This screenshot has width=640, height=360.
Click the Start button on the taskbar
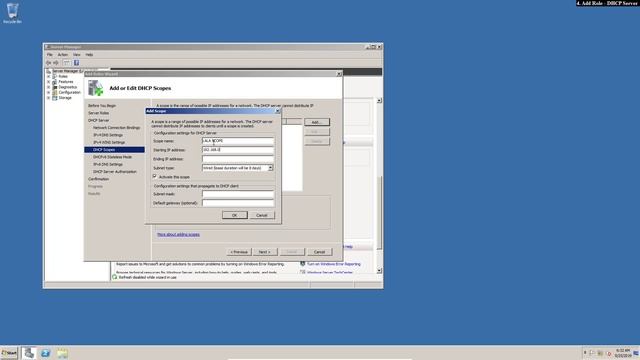coord(9,353)
